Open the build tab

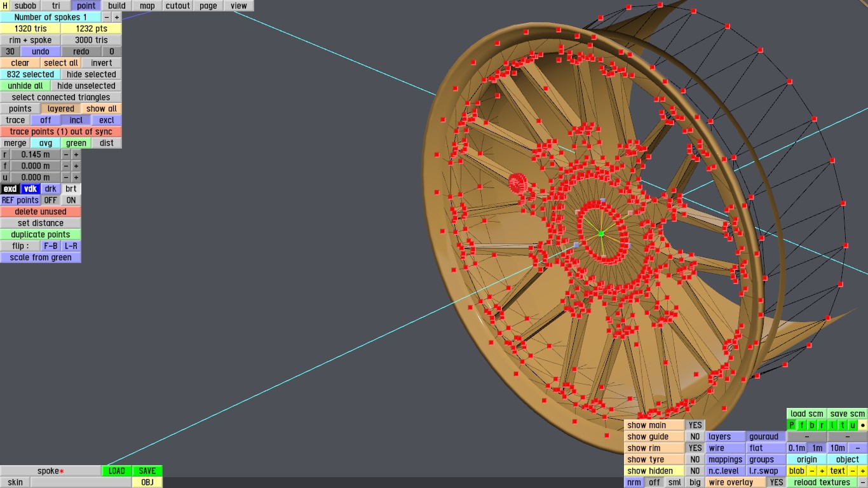[117, 6]
